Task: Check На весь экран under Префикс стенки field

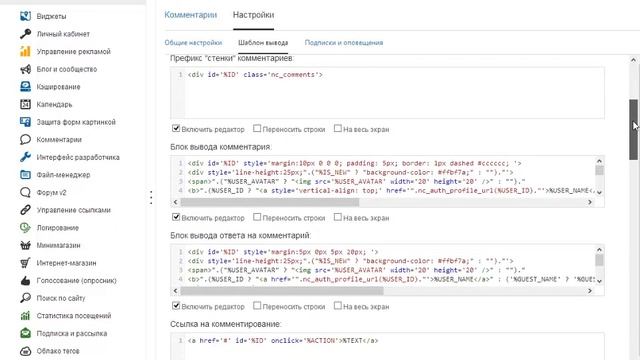Action: pyautogui.click(x=338, y=129)
